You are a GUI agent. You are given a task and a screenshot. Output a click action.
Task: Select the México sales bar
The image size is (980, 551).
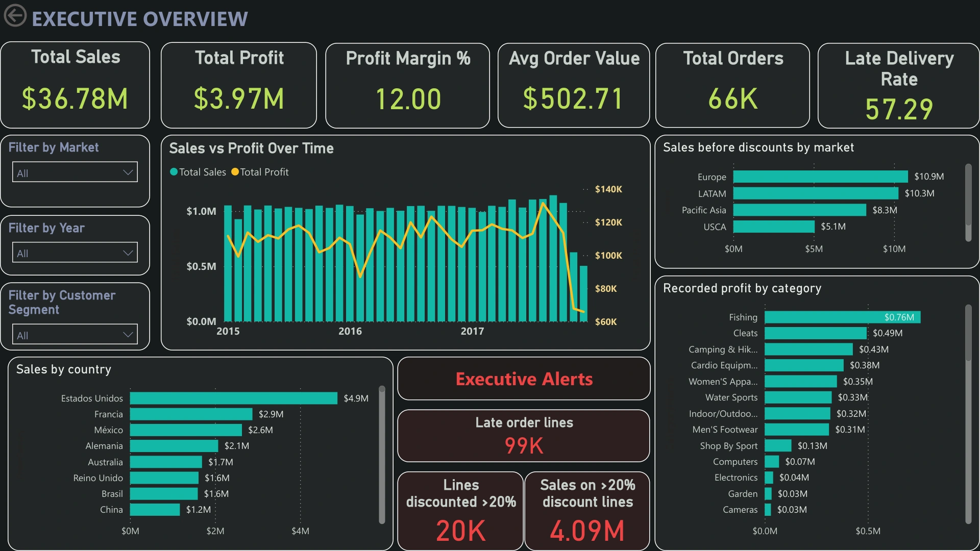click(186, 430)
